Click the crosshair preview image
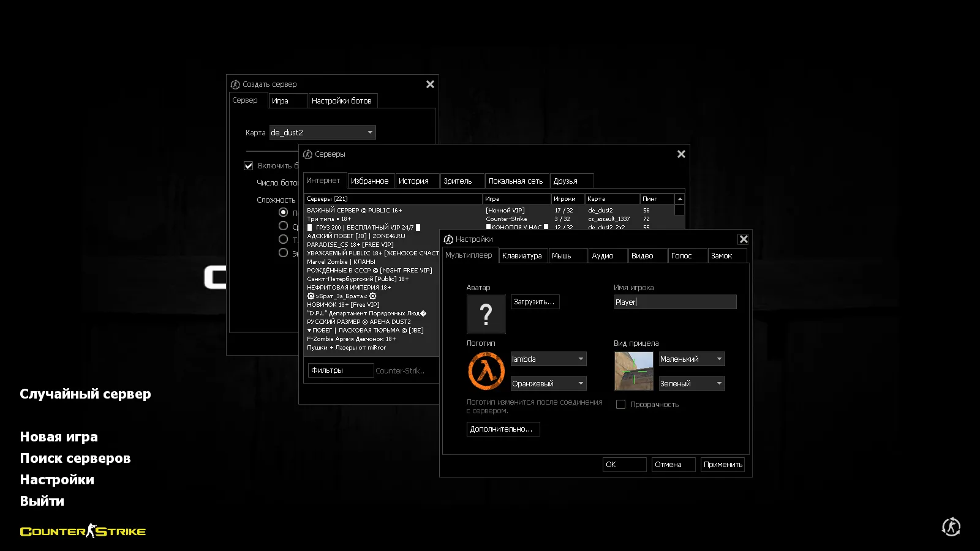 [x=633, y=370]
